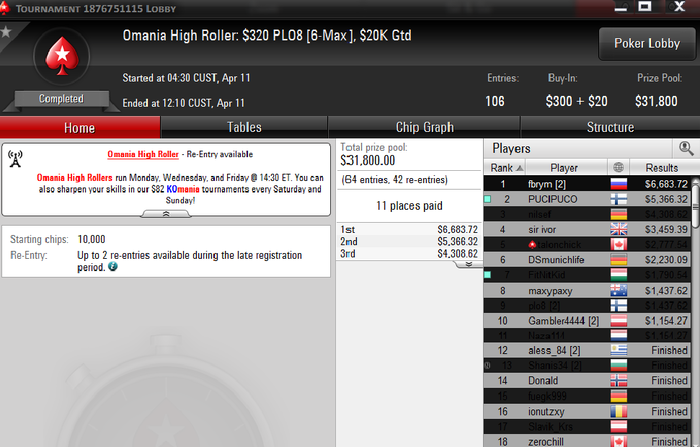Collapse the Omania High Roller news panel
The width and height of the screenshot is (700, 447).
click(x=166, y=214)
